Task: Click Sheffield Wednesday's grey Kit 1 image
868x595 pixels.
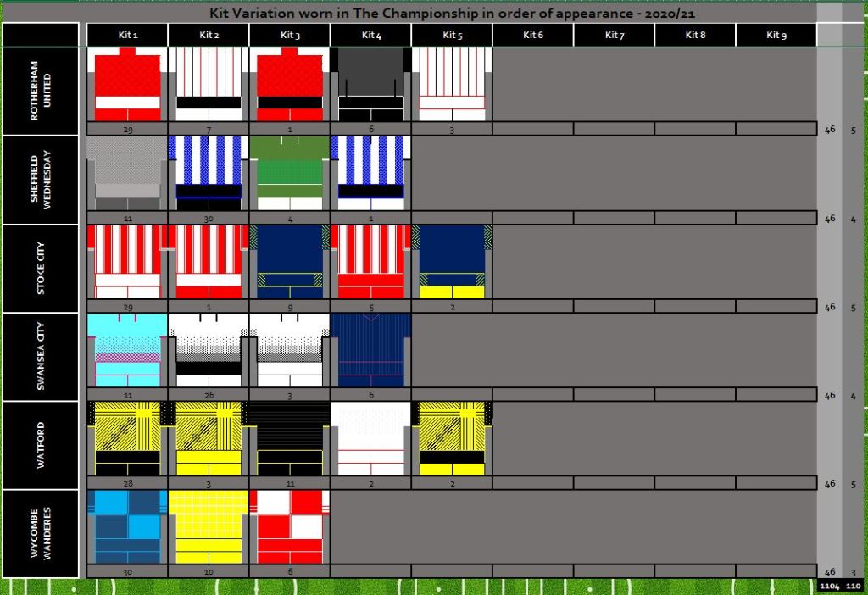Action: click(126, 173)
